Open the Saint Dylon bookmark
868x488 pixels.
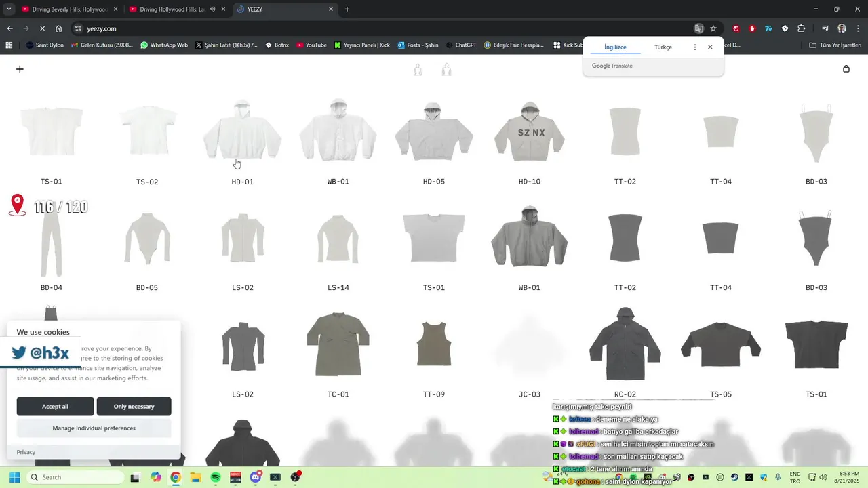[45, 45]
